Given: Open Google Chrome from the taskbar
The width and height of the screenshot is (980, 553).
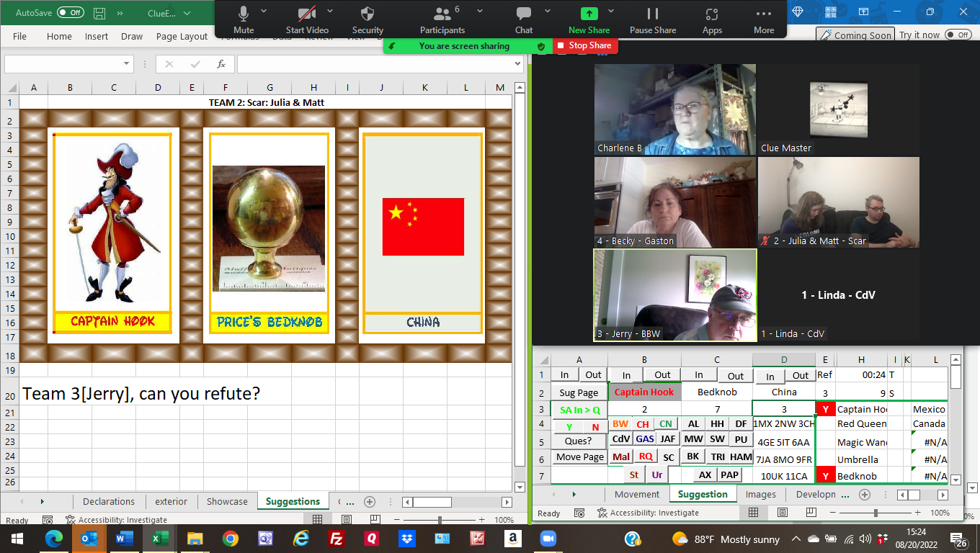Looking at the screenshot, I should coord(230,538).
